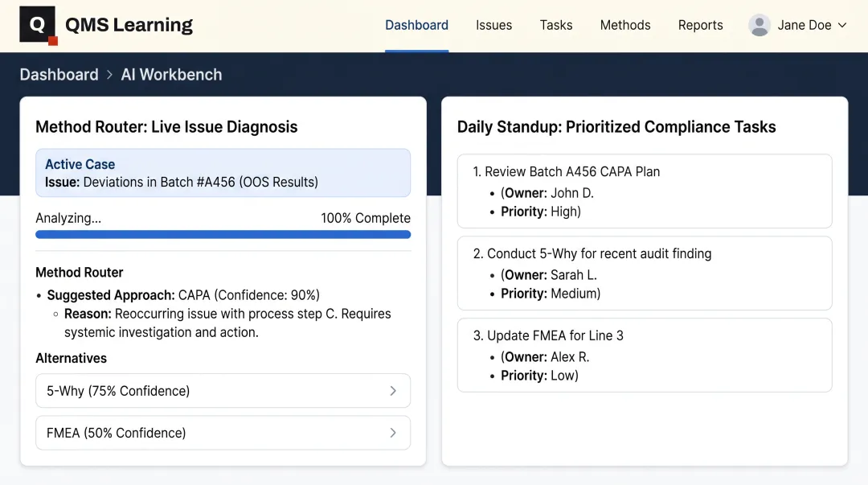The image size is (868, 485).
Task: Click the 'Owner: Alex R.' line
Action: 545,357
